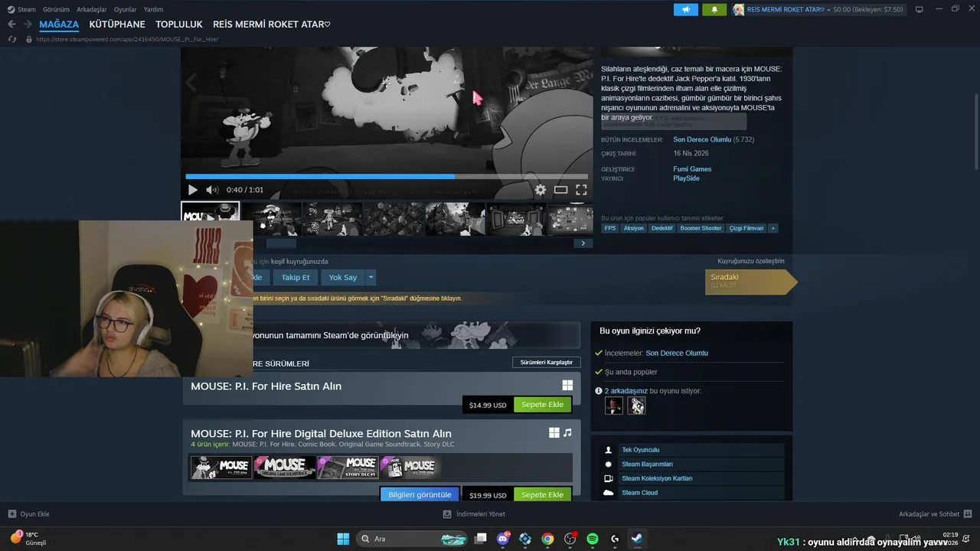Open Spotify from the taskbar
This screenshot has height=551, width=980.
pos(592,539)
